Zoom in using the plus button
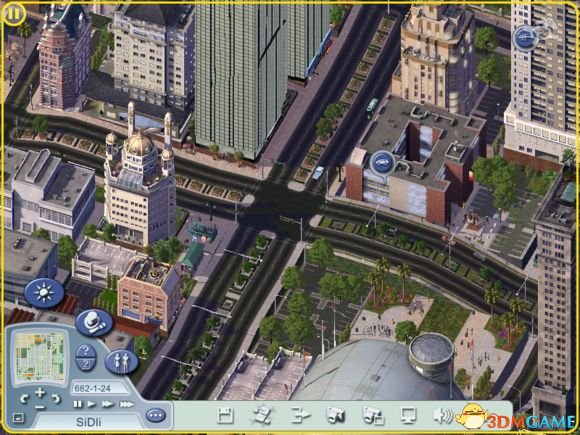 click(40, 392)
